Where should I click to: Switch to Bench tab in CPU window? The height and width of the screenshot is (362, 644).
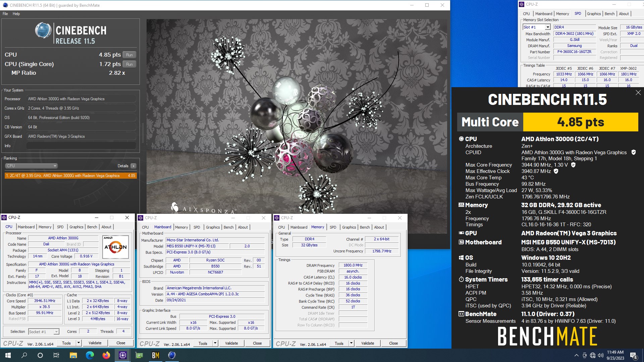pyautogui.click(x=92, y=227)
